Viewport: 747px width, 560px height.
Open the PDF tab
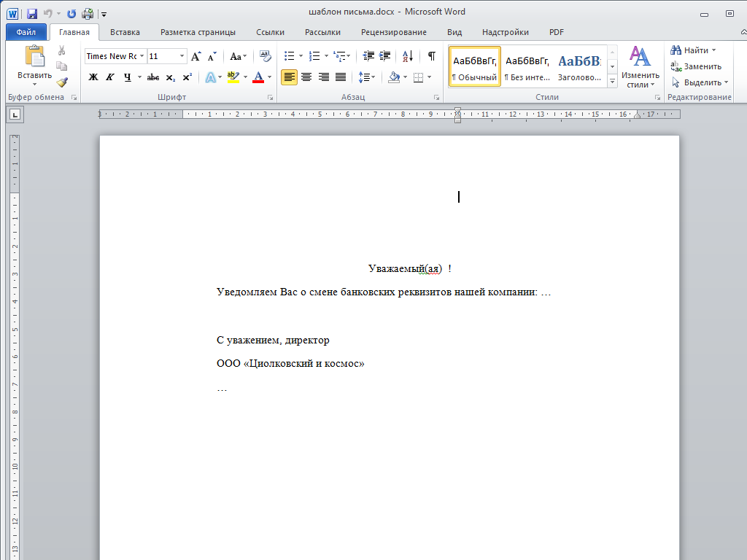coord(556,32)
